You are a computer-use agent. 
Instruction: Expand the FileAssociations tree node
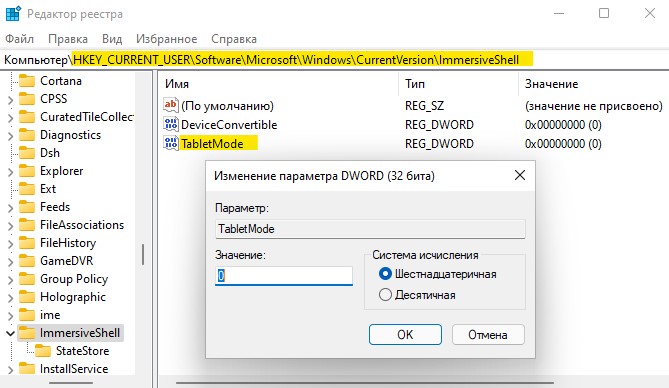point(11,226)
